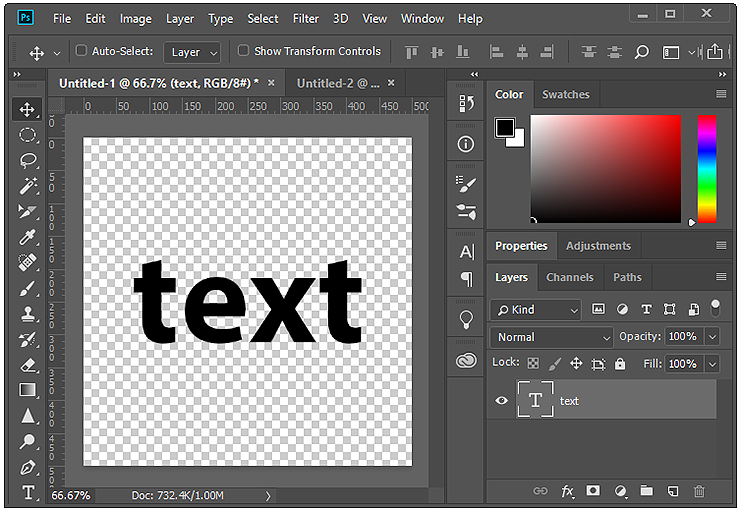Select the Magic Wand tool
Image resolution: width=740 pixels, height=511 pixels.
click(x=27, y=186)
